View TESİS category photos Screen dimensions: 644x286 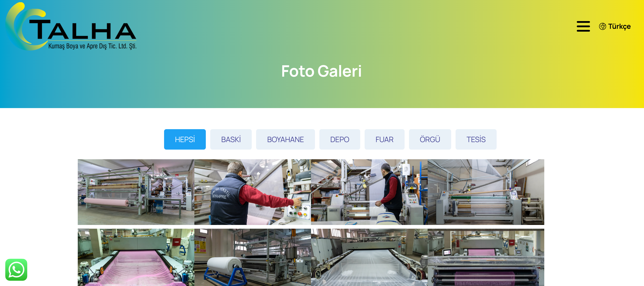[x=476, y=139]
